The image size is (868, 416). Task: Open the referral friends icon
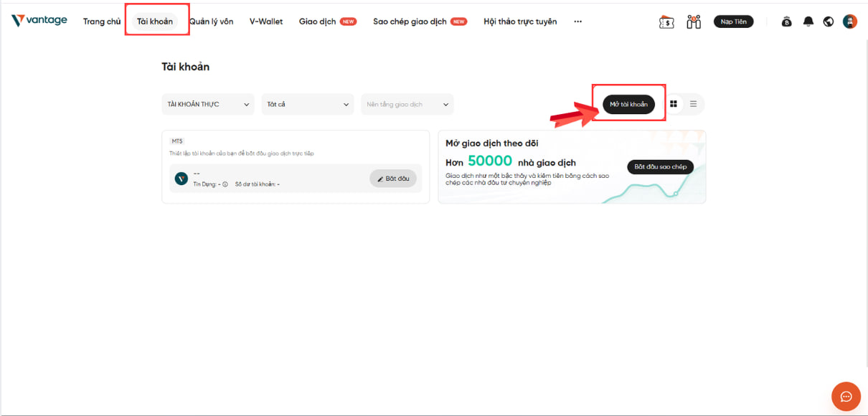693,22
